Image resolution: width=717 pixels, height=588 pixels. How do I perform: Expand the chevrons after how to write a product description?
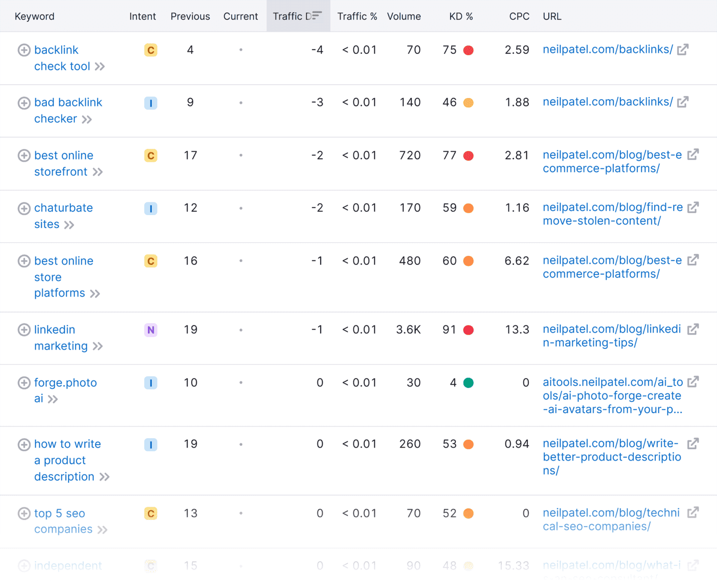[105, 477]
